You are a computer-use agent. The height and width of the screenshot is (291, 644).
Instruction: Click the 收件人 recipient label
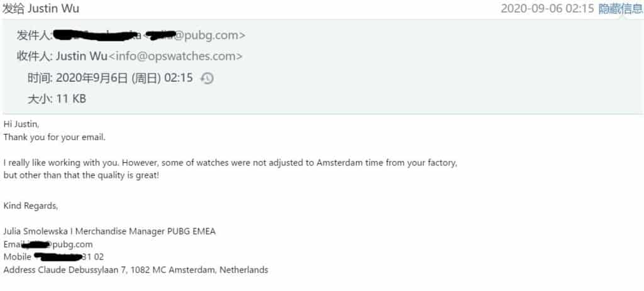click(x=34, y=57)
